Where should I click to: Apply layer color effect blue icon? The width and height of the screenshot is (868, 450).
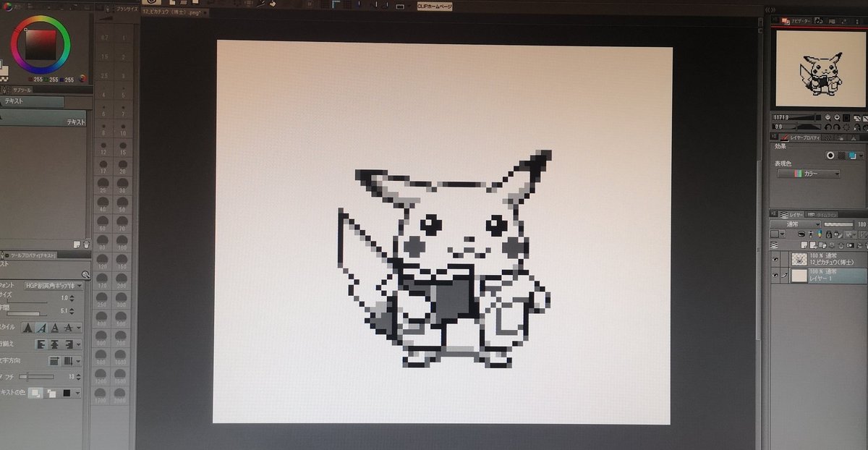853,155
